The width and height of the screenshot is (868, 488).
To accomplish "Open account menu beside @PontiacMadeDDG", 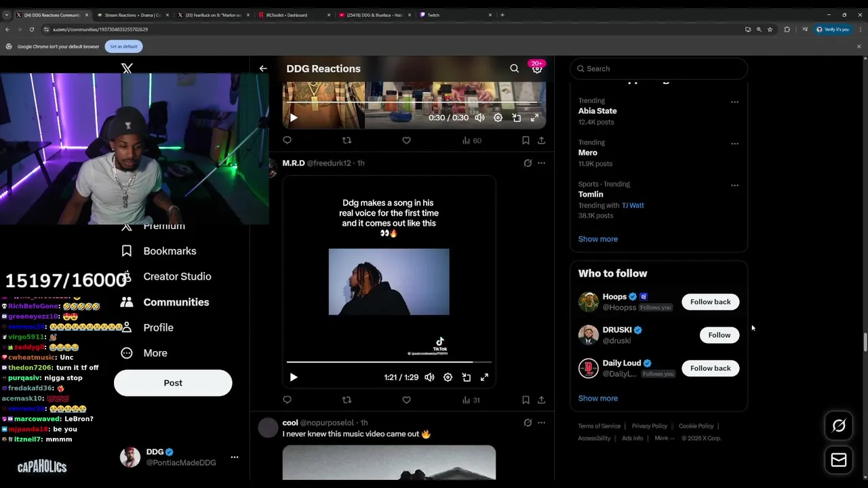I will (234, 457).
